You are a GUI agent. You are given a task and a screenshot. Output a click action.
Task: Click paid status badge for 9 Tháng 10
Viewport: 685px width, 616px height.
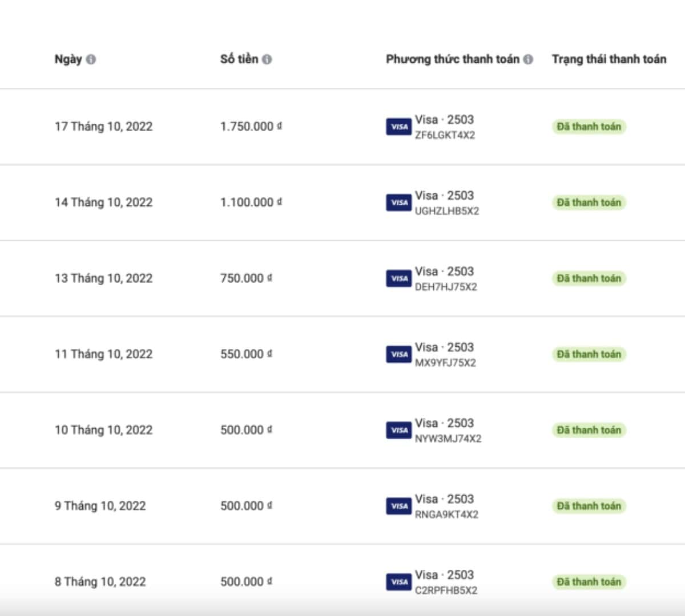point(589,506)
